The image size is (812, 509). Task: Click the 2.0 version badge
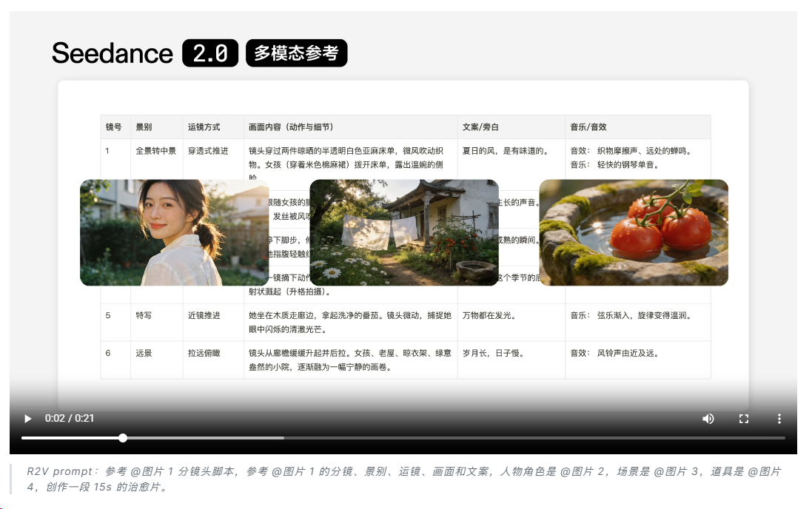(x=210, y=53)
